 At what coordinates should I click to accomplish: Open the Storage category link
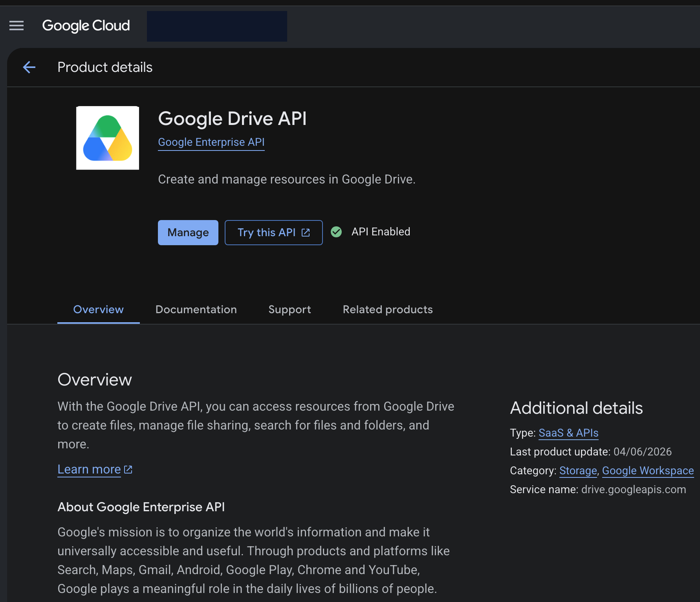point(578,471)
